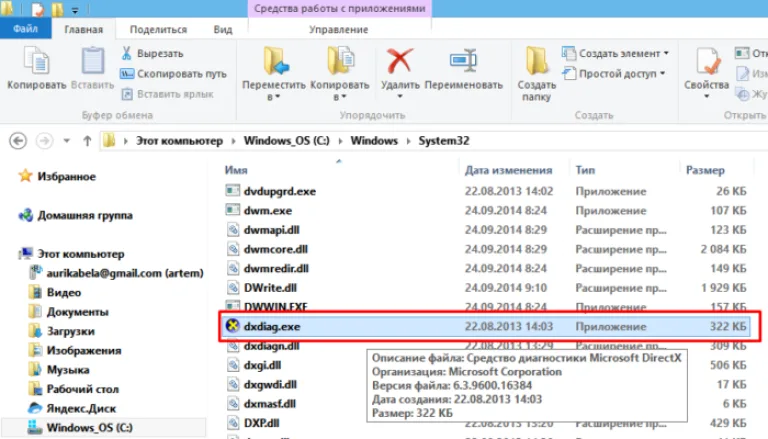Switch to the Вид ribbon tab
This screenshot has height=439, width=768.
tap(223, 29)
